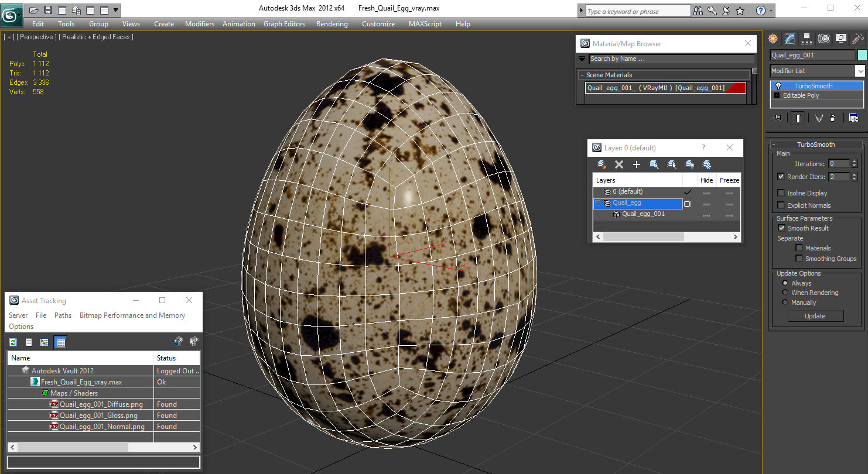Click Remove Modifier from stack icon
This screenshot has width=868, height=474.
tap(832, 118)
